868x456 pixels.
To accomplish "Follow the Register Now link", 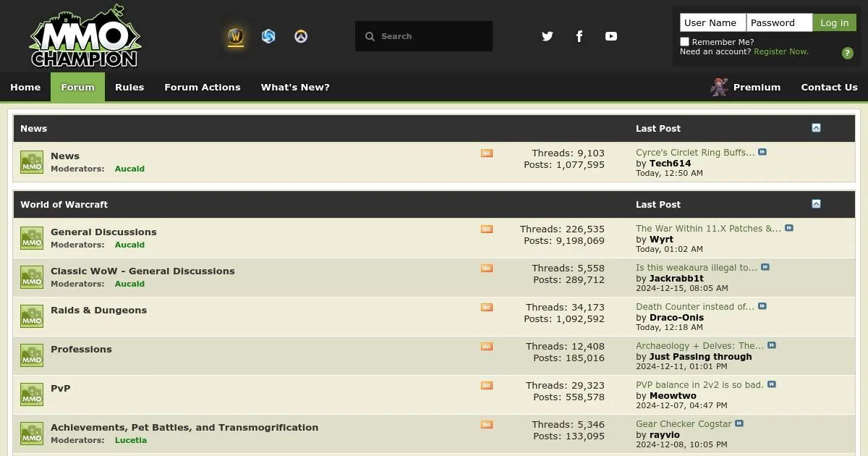I will pyautogui.click(x=781, y=51).
